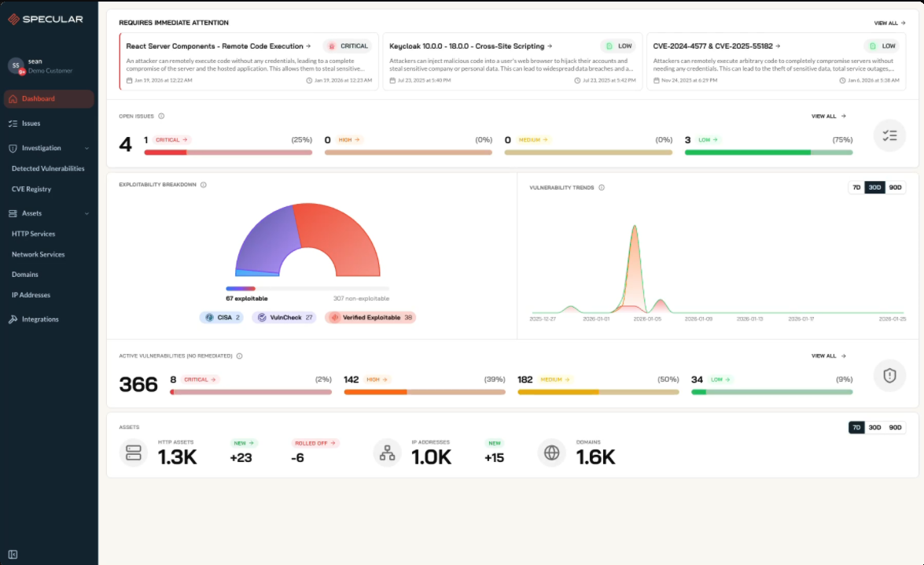
Task: Collapse the Assets section chevron
Action: point(87,213)
